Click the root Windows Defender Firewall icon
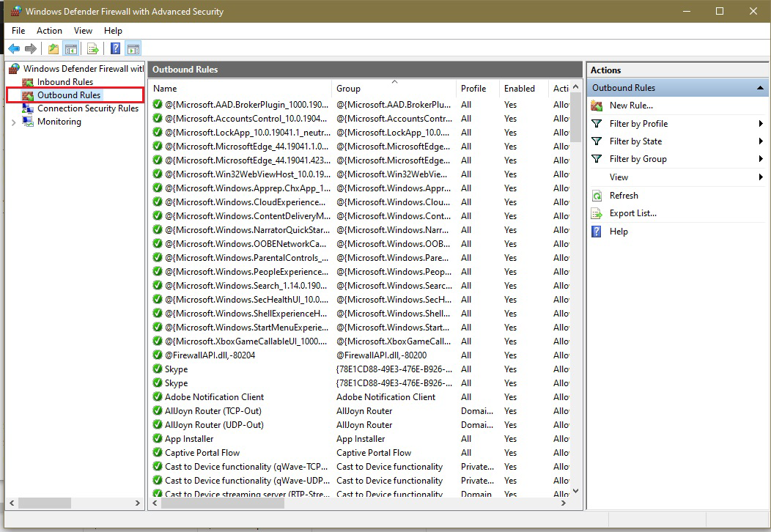The height and width of the screenshot is (532, 771). 15,69
